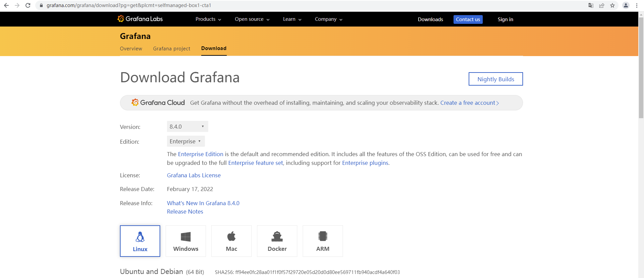Click the translate page icon
Viewport: 644px width, 278px height.
click(x=591, y=5)
